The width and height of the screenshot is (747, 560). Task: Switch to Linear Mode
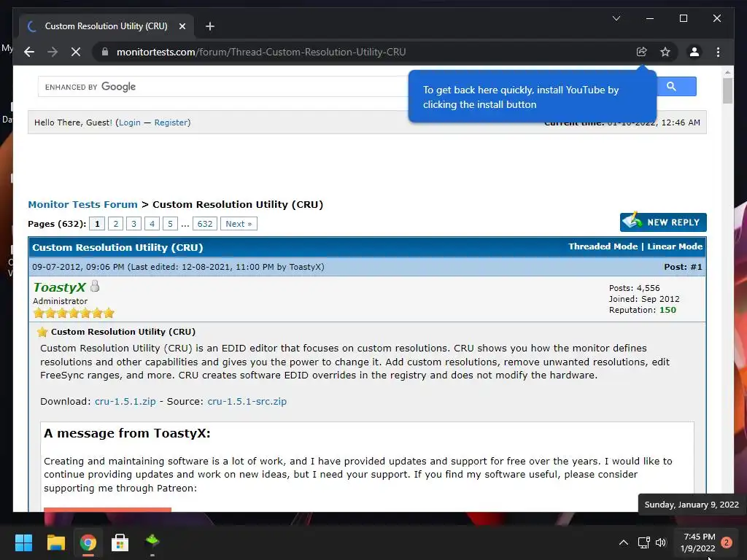click(x=675, y=246)
